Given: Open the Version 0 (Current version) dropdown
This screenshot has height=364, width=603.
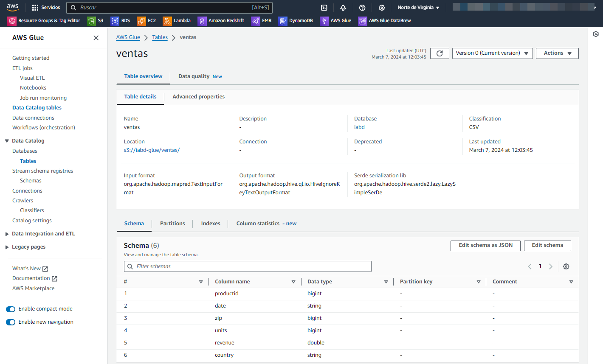Looking at the screenshot, I should point(492,53).
